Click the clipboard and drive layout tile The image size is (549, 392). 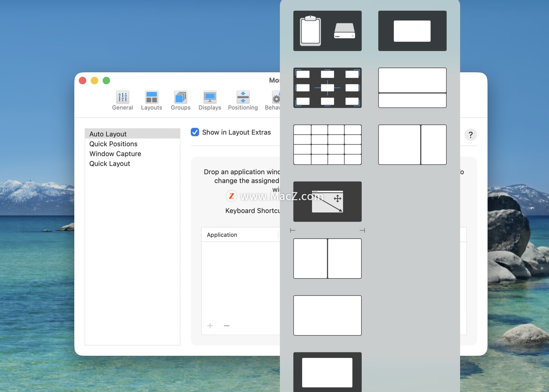tap(327, 31)
